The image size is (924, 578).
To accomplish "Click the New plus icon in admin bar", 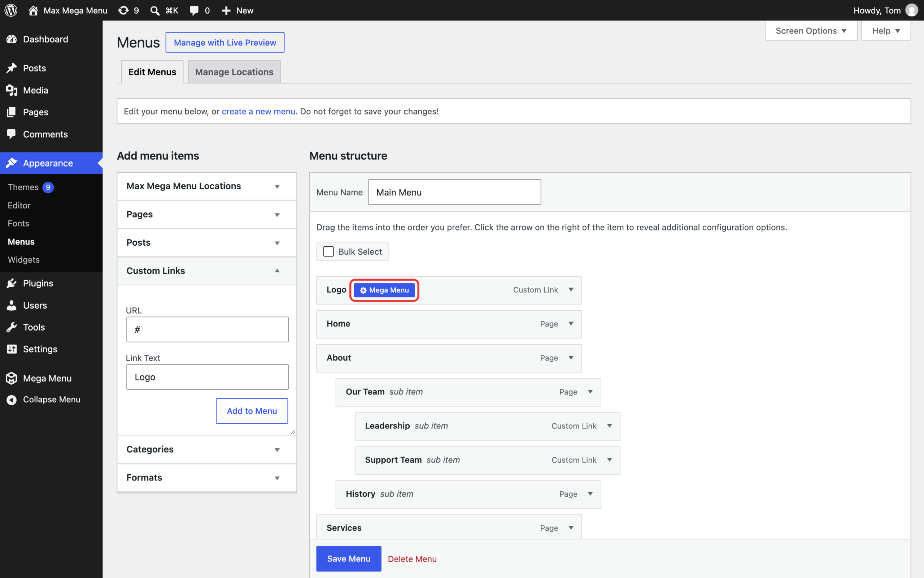I will click(x=226, y=10).
